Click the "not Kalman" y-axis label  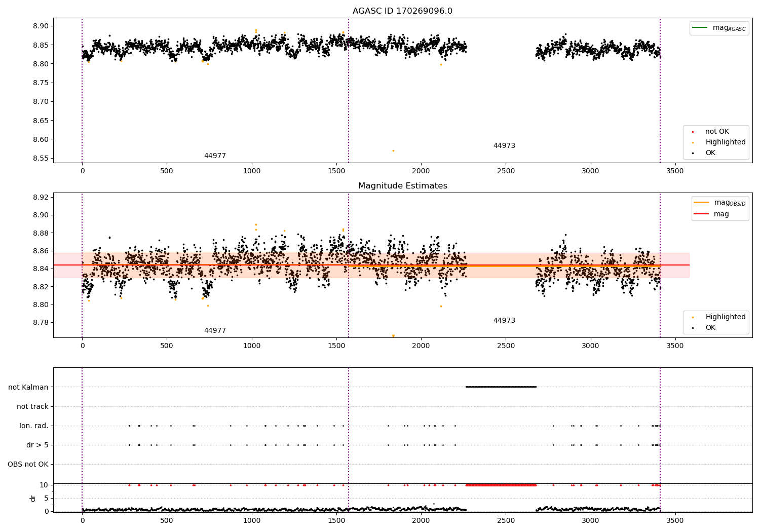28,388
